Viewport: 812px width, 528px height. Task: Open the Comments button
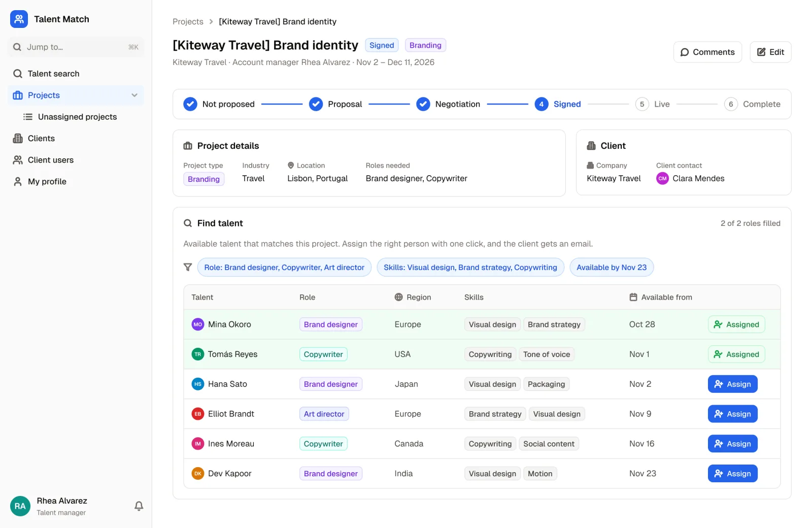(x=707, y=52)
